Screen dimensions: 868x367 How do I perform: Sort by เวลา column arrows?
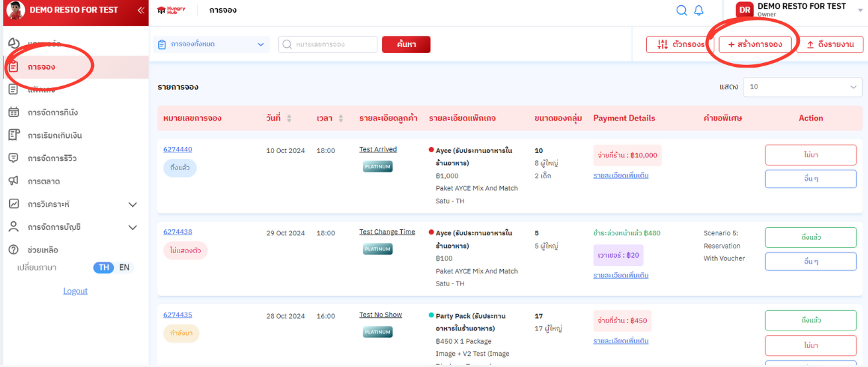[340, 118]
